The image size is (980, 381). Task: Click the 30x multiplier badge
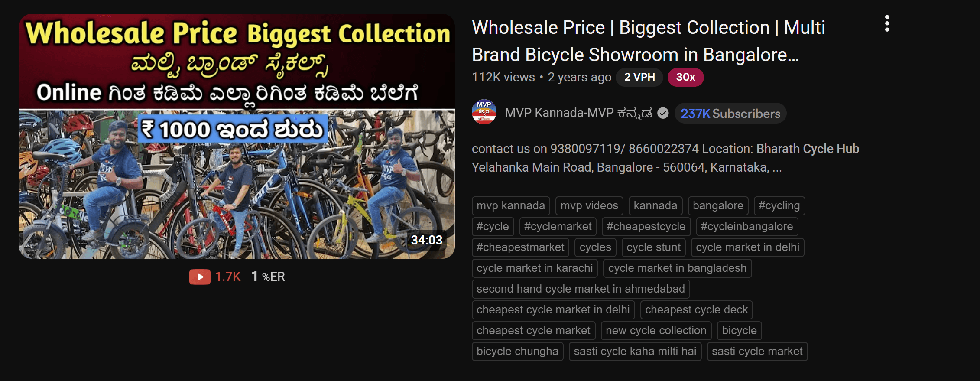[686, 77]
